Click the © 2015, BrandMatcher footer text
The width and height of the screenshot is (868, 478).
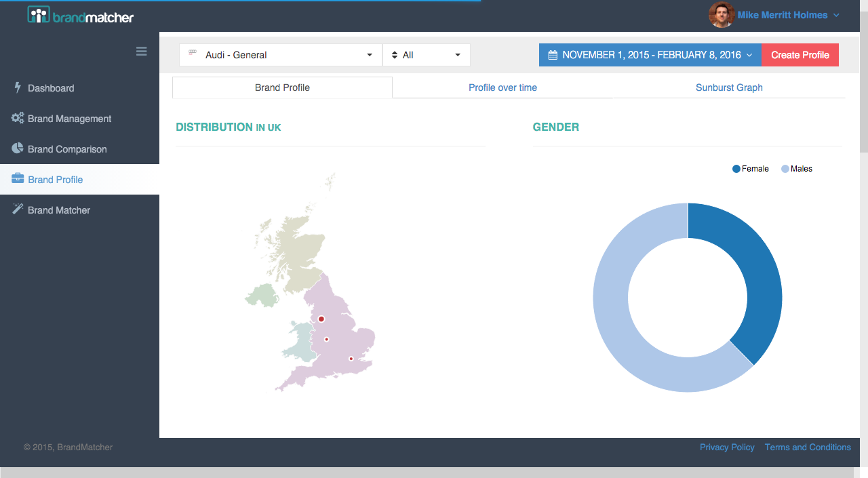[68, 447]
